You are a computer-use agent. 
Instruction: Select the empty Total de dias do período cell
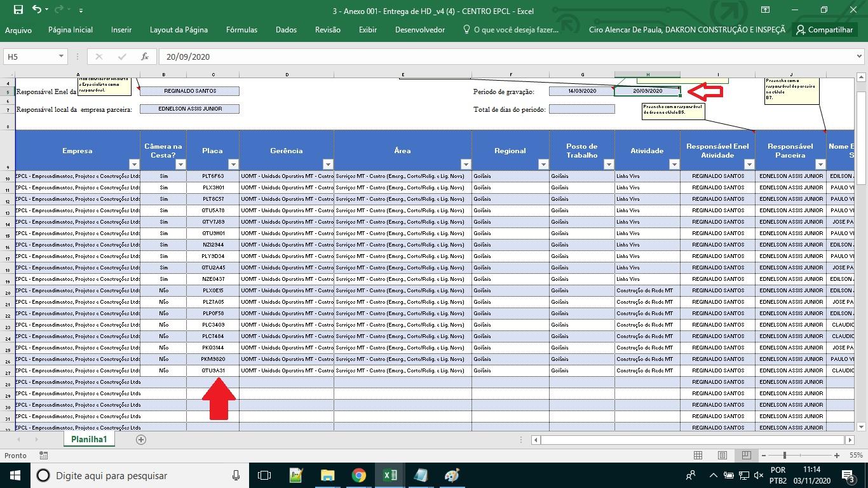[582, 109]
